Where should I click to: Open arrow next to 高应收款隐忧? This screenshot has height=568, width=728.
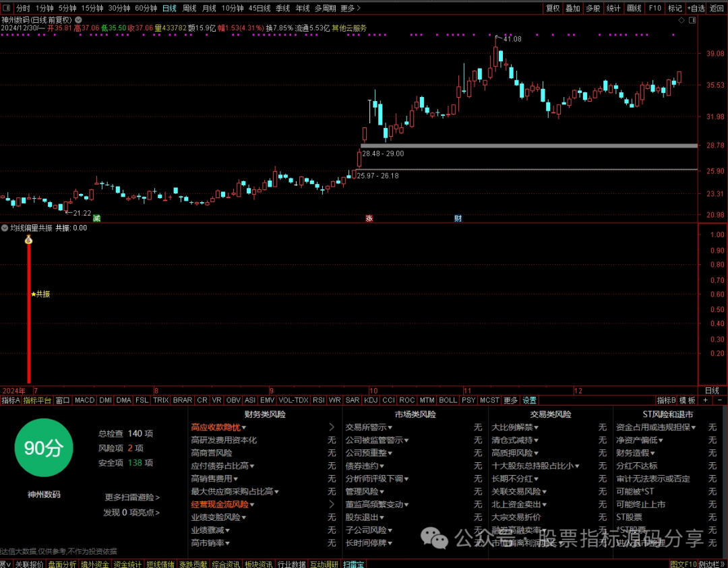[332, 427]
